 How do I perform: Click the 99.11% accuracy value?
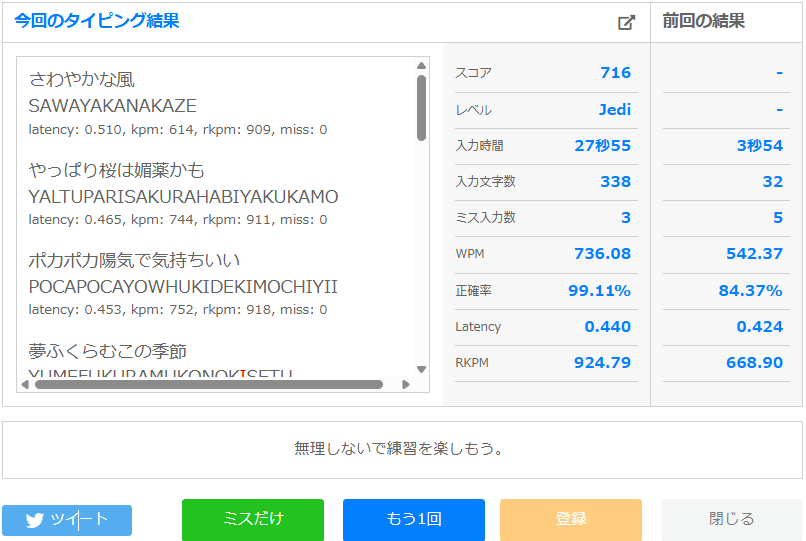tap(600, 291)
